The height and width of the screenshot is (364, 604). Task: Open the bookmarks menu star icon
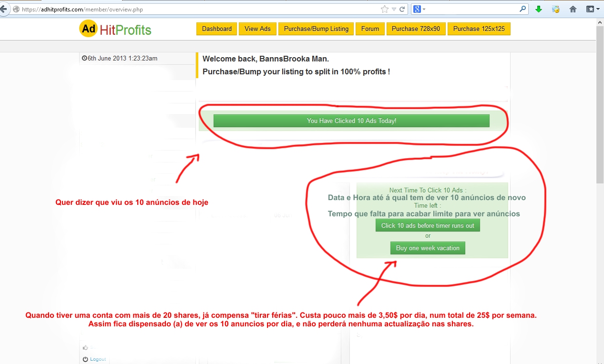point(593,9)
